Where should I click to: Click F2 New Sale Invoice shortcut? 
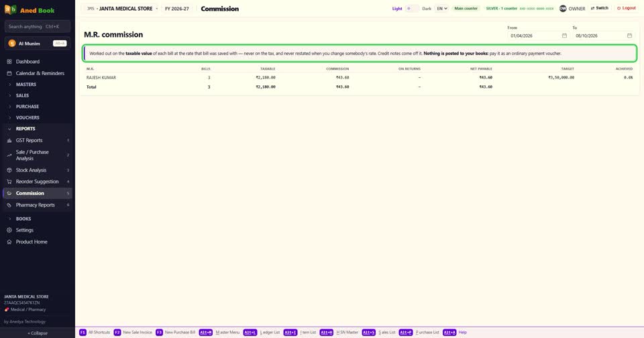133,332
